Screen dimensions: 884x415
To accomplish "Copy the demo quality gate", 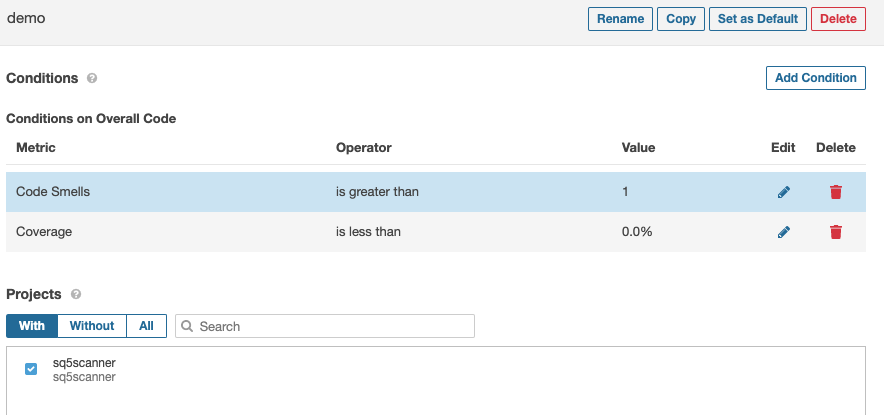I will pyautogui.click(x=680, y=19).
